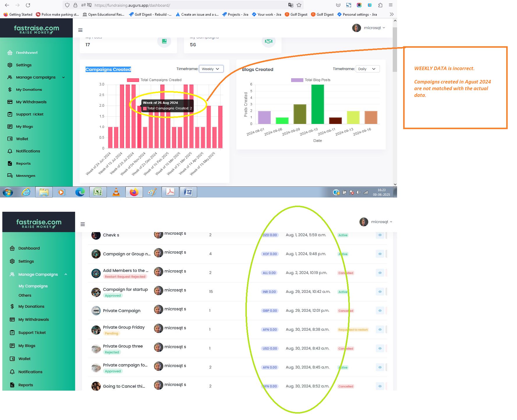This screenshot has height=420, width=517.
Task: Click the eye icon for Private Campaign row
Action: click(x=380, y=311)
